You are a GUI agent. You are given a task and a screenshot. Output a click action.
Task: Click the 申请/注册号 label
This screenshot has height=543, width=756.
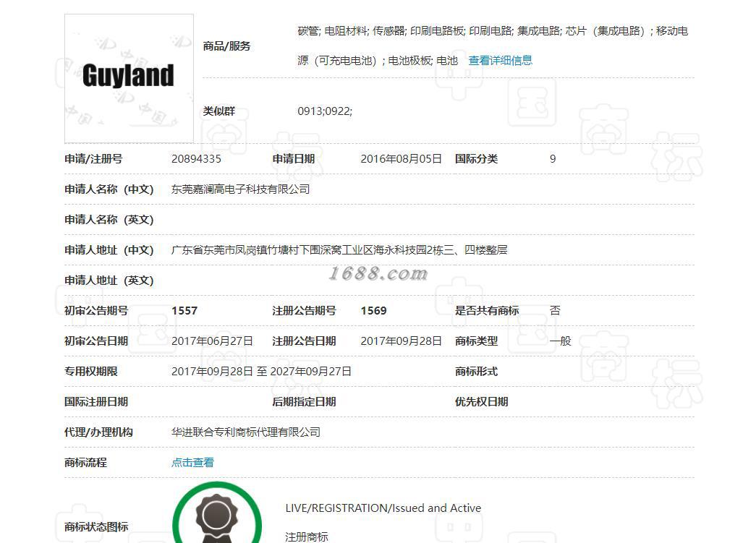pos(93,159)
